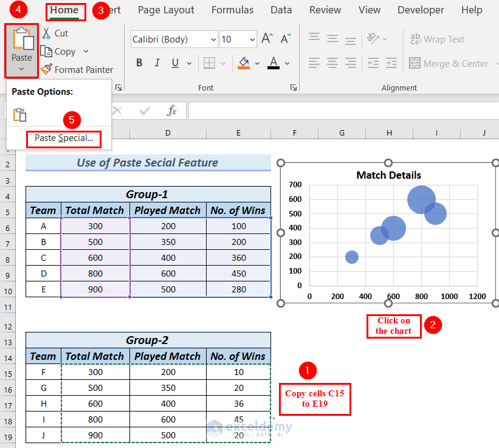Toggle middle vertical alignment
Screen dimensions: 499x448
332,38
